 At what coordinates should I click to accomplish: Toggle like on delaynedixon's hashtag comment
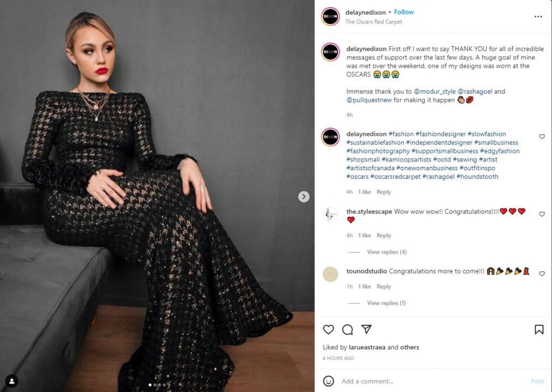point(542,136)
